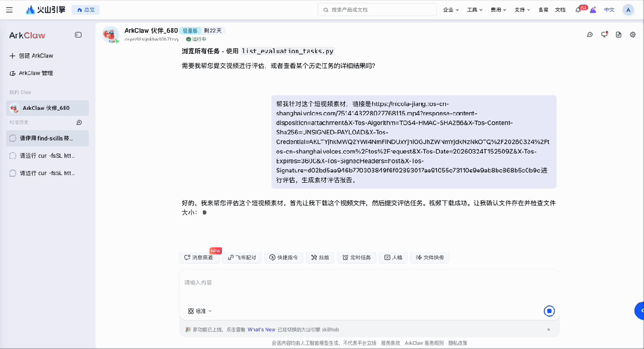The image size is (644, 349).
Task: Focus the 搜索产品或文档 search box
Action: (x=377, y=10)
